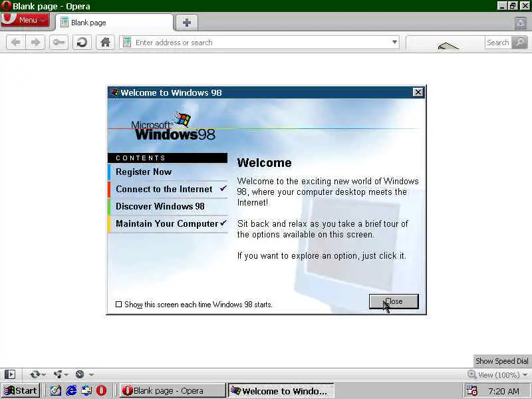The height and width of the screenshot is (399, 532).
Task: Open Opera Unite status icon
Action: pyautogui.click(x=57, y=374)
